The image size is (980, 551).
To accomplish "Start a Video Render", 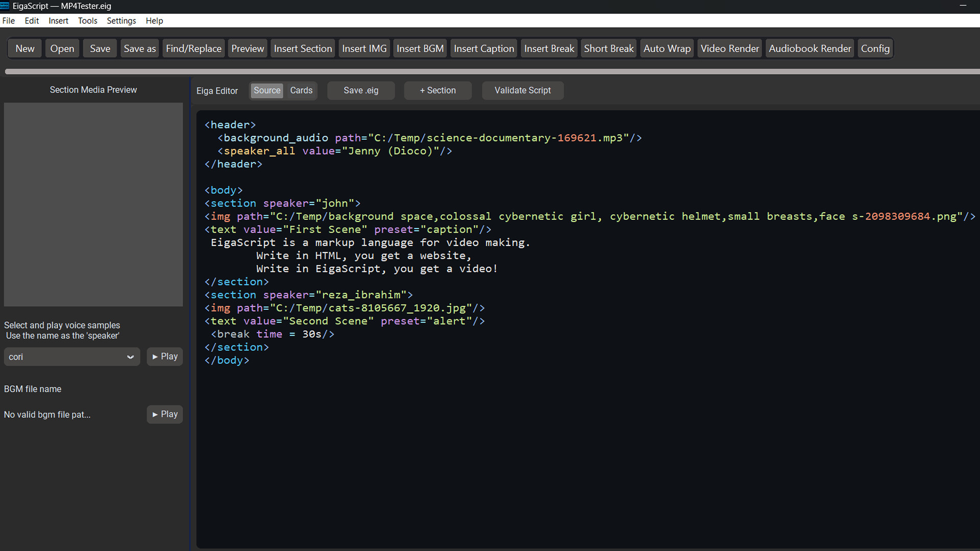I will point(729,48).
